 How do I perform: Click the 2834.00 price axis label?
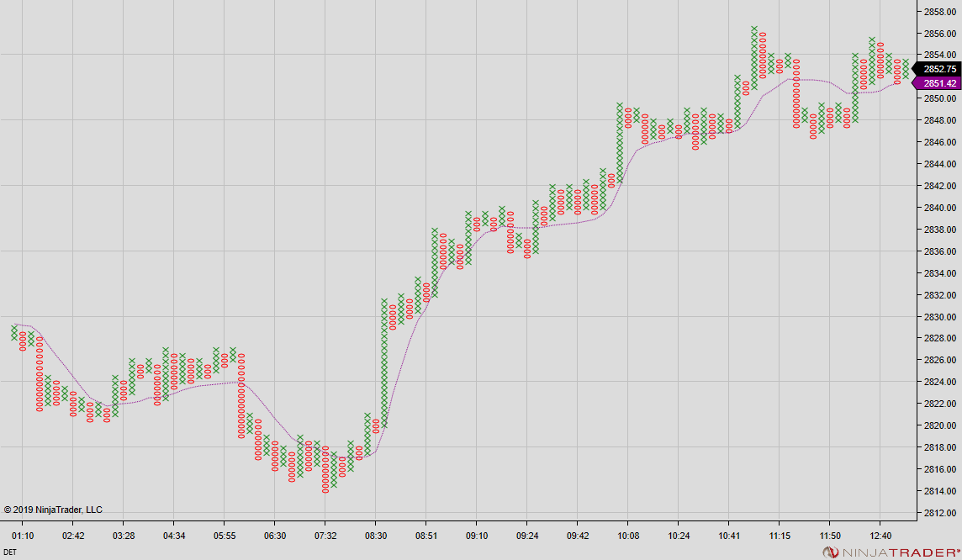tap(940, 273)
